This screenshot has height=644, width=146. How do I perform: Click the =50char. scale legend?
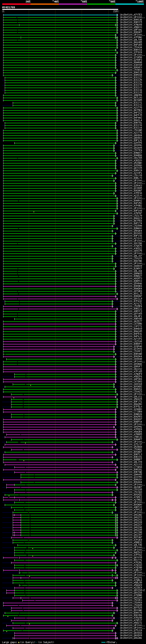coord(109,642)
